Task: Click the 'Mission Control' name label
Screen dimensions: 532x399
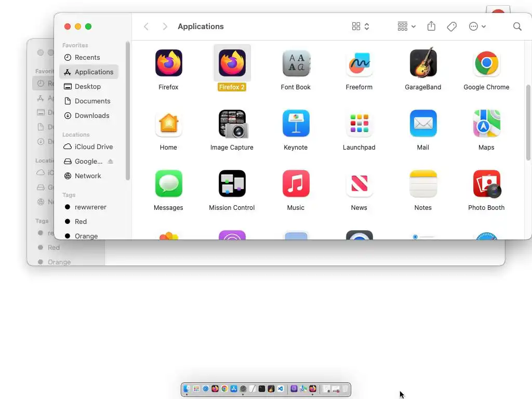Action: pyautogui.click(x=232, y=208)
